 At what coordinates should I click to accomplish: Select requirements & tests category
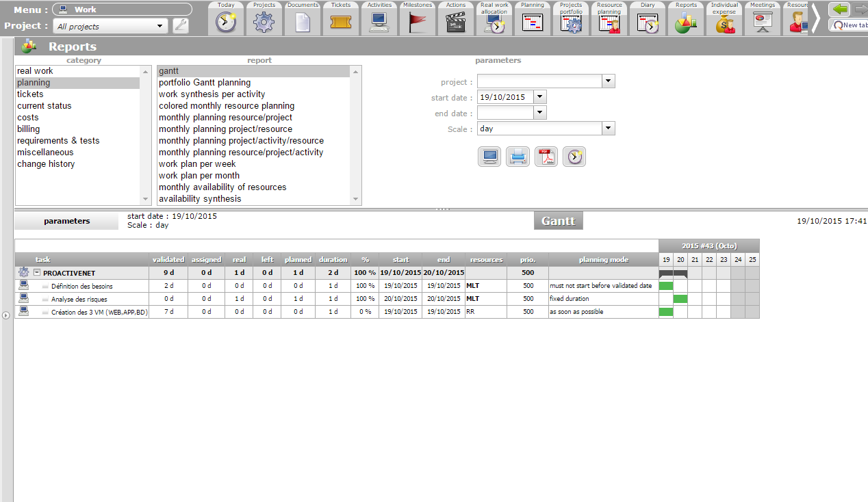(77, 141)
